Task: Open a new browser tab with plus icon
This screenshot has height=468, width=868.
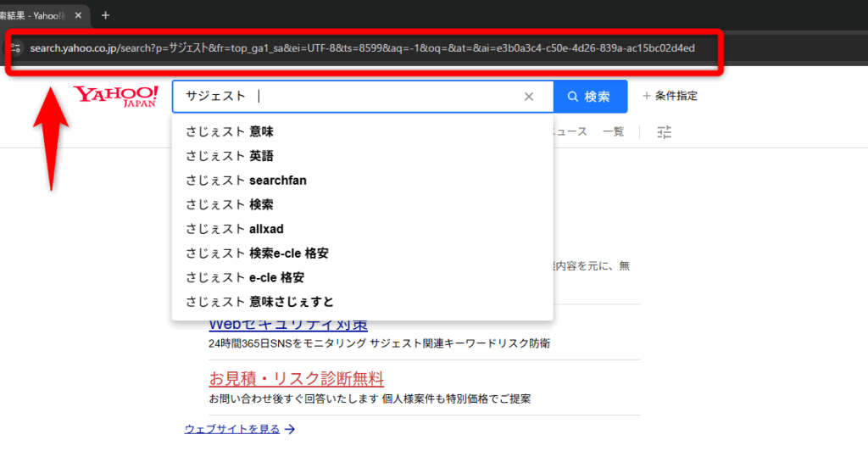Action: click(105, 15)
